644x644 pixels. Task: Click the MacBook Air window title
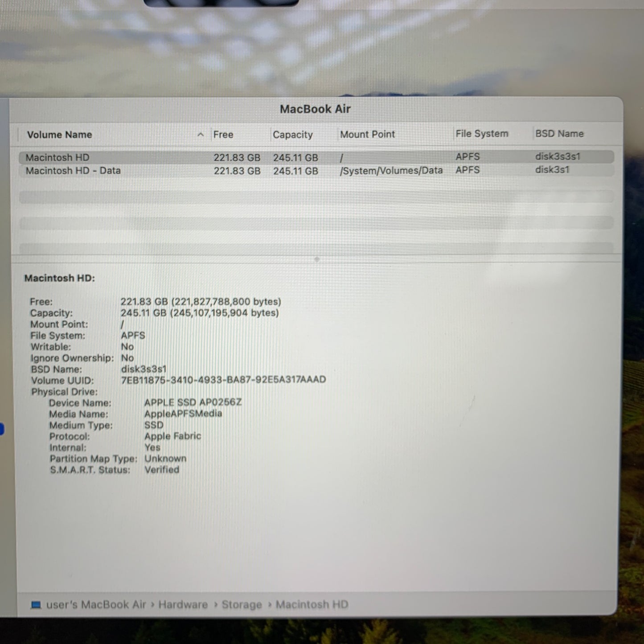315,109
